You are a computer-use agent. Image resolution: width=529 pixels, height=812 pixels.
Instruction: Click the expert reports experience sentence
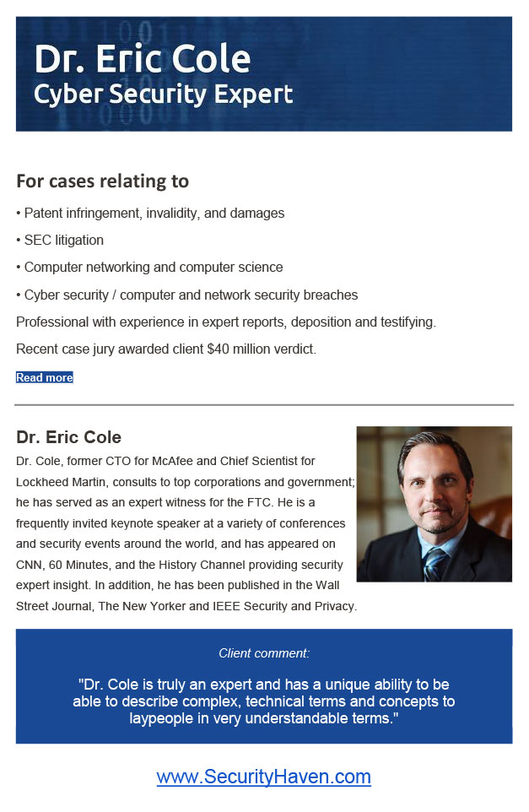click(226, 322)
